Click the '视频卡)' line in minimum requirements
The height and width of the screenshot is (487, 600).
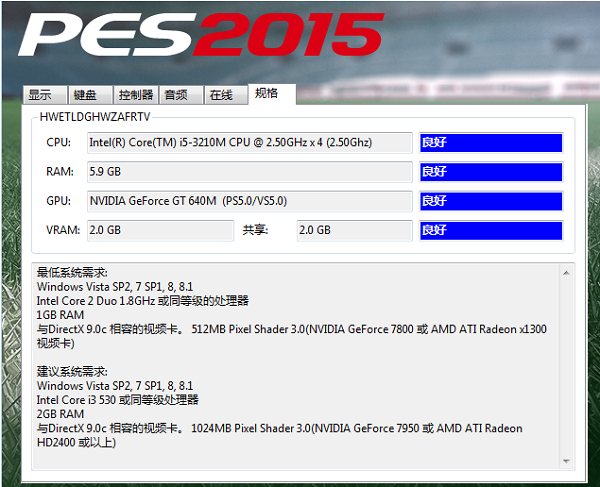[x=55, y=343]
